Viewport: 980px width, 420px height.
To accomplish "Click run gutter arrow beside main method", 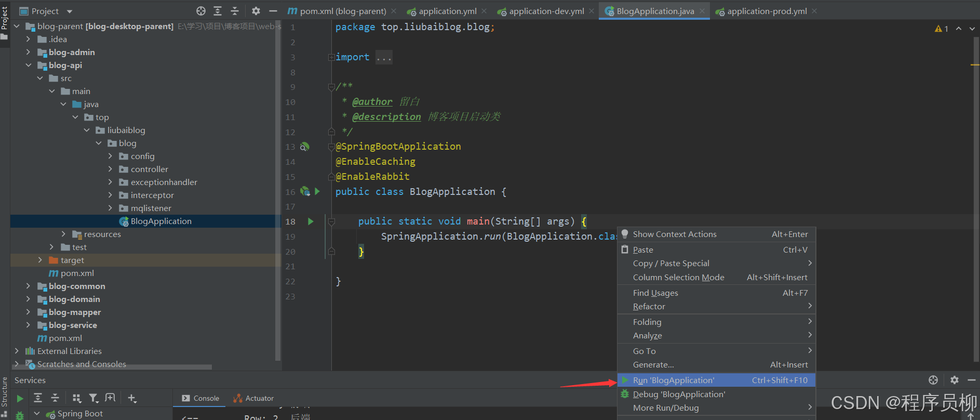I will click(311, 221).
